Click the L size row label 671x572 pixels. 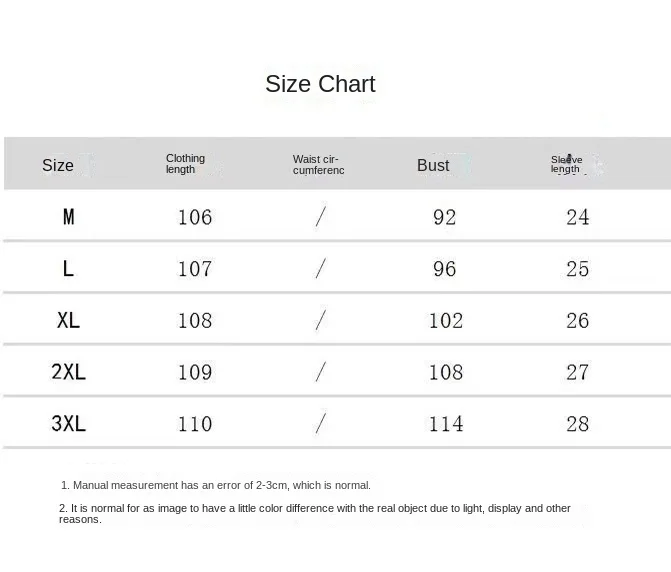pos(68,269)
